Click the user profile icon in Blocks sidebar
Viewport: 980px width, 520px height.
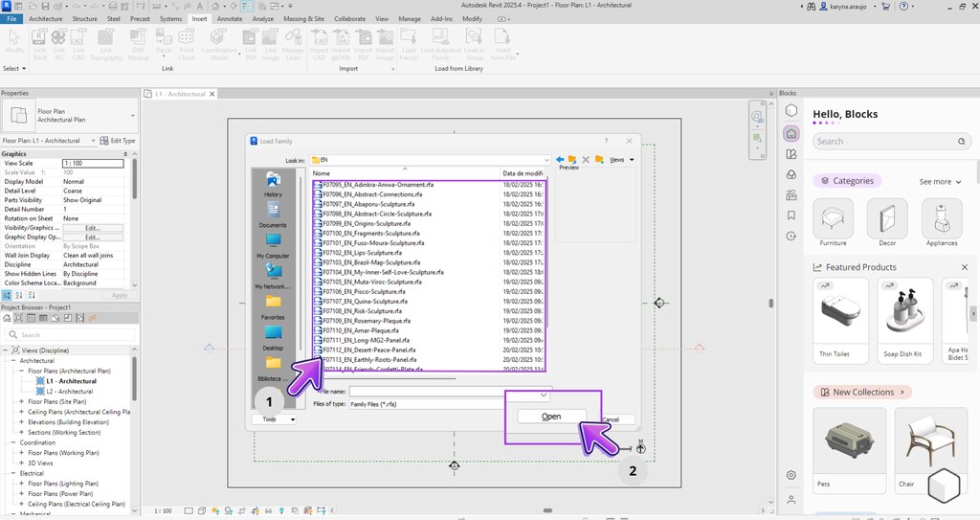(791, 499)
